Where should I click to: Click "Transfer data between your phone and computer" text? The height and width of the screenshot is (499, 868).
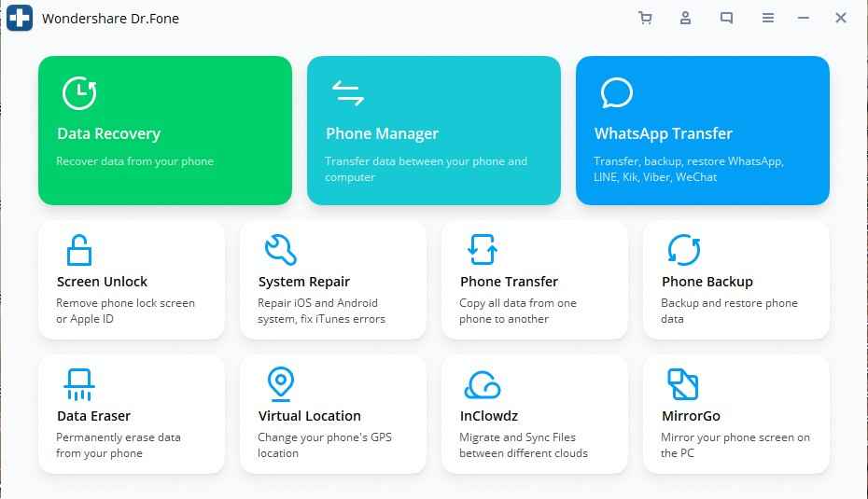pos(426,169)
